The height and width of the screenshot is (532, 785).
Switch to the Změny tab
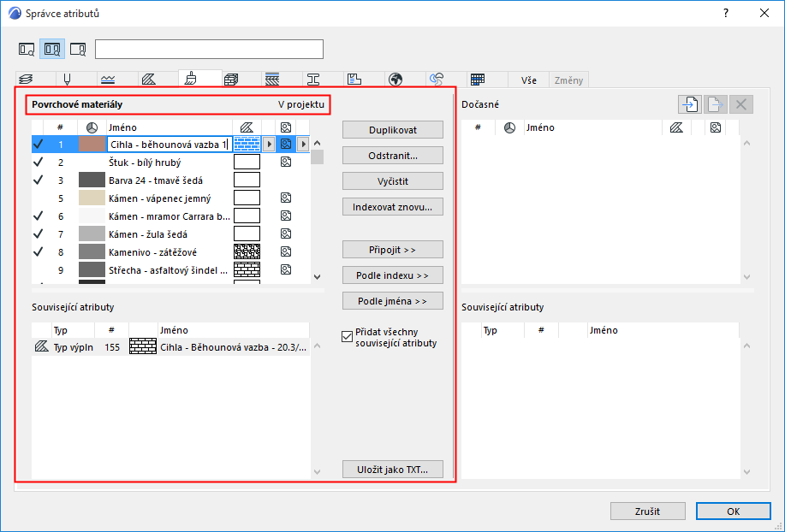(x=568, y=80)
